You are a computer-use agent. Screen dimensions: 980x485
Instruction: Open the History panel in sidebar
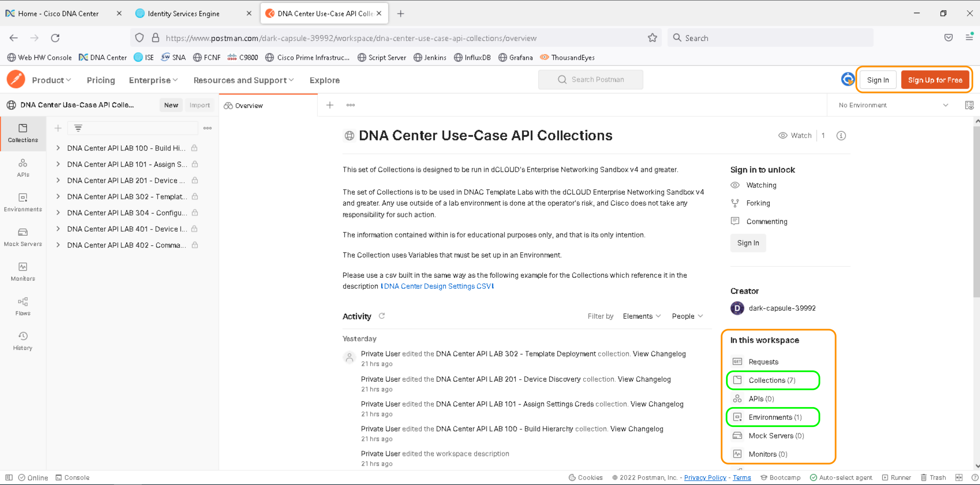coord(22,340)
